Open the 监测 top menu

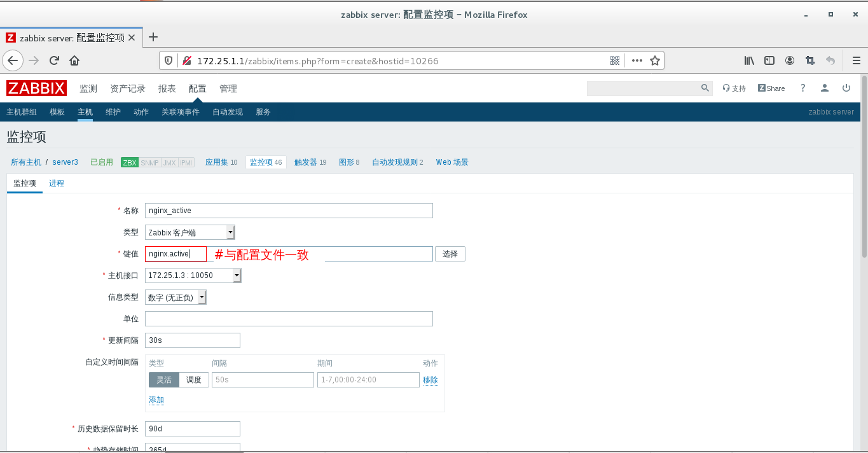[88, 88]
